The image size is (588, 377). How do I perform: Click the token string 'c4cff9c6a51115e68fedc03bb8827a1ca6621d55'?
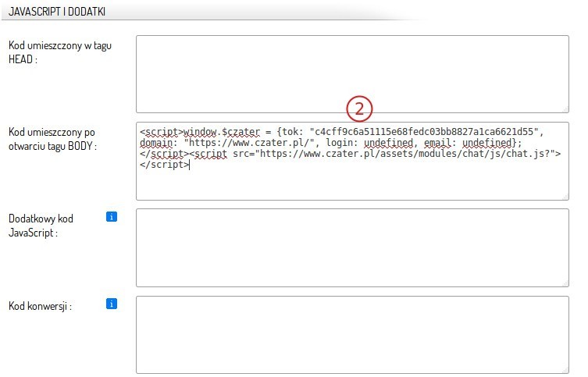(x=424, y=132)
